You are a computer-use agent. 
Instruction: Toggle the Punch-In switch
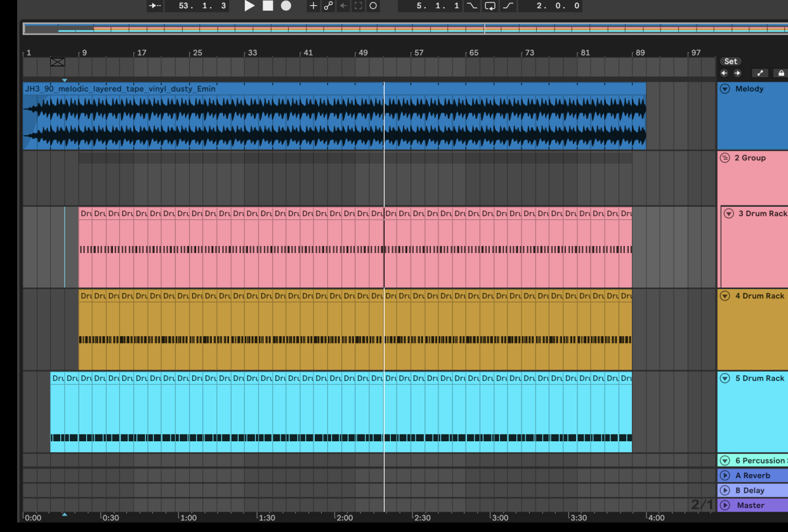click(x=472, y=6)
